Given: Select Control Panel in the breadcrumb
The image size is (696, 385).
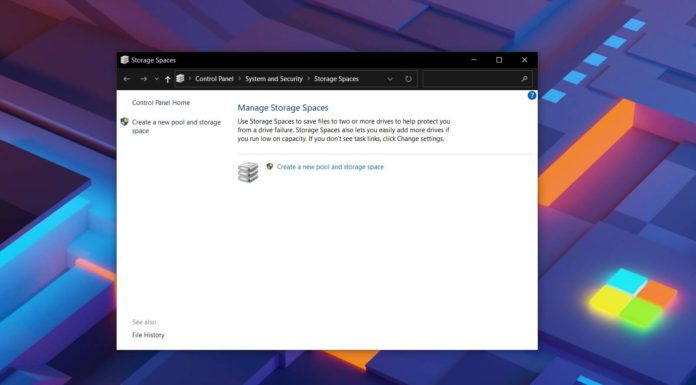Looking at the screenshot, I should pyautogui.click(x=214, y=79).
